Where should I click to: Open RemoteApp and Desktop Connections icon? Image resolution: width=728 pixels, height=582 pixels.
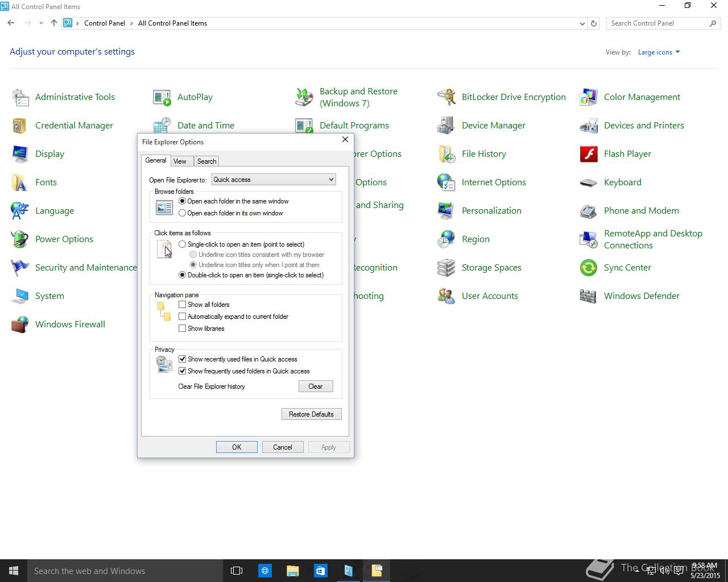589,239
